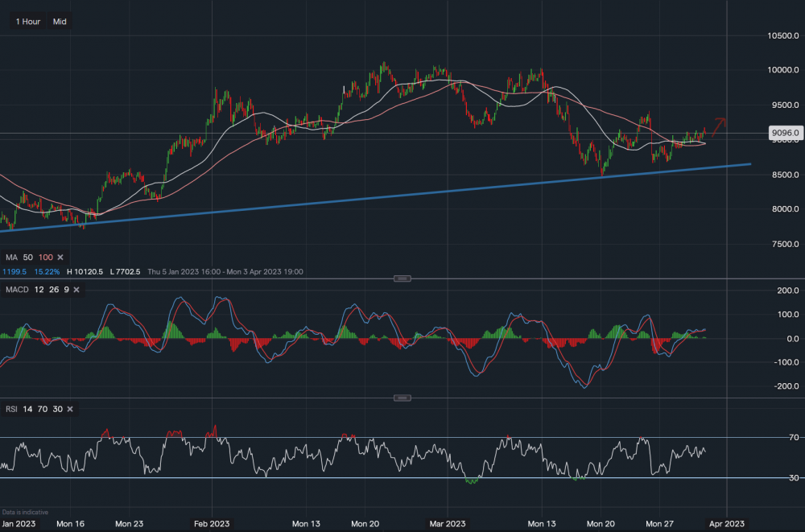Remove the MA indicator with its X
805x532 pixels.
(60, 257)
